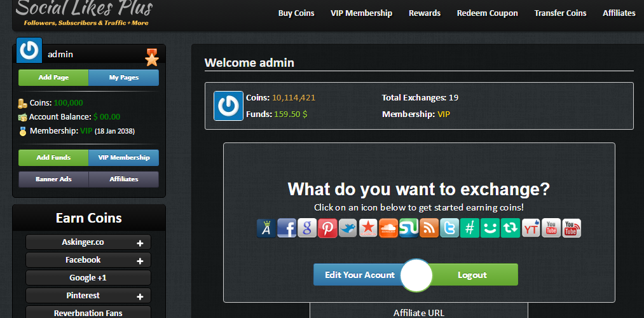Screen dimensions: 644x318
Task: Click the grey Twitter bird icon
Action: pyautogui.click(x=348, y=228)
